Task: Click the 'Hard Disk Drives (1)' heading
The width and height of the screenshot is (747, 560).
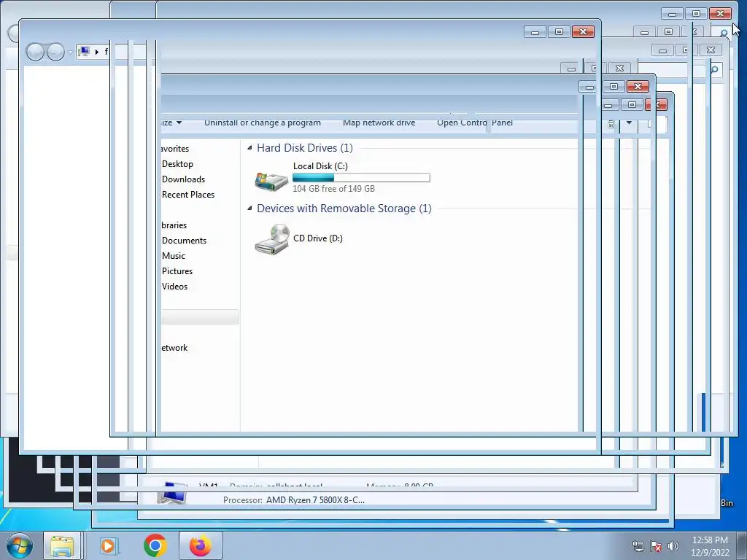Action: pyautogui.click(x=305, y=148)
